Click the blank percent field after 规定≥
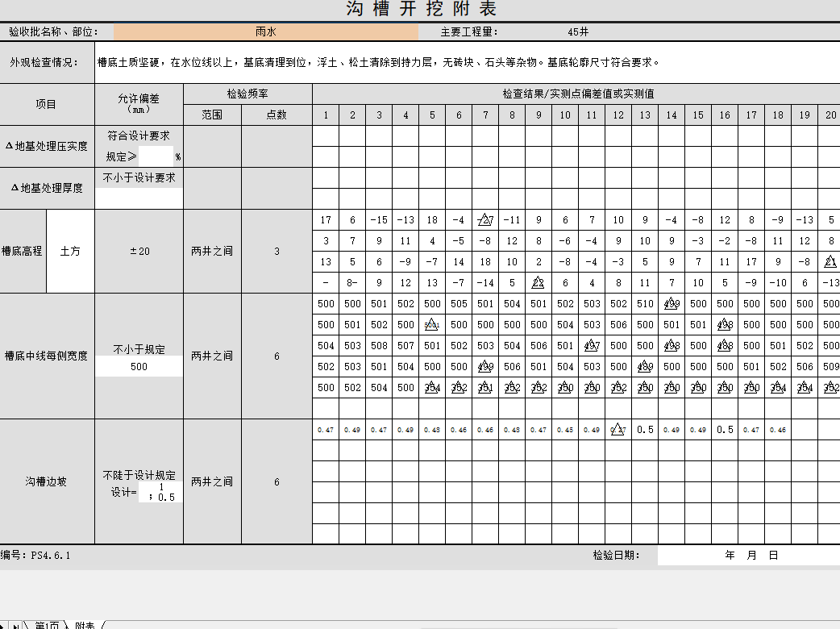 coord(156,157)
